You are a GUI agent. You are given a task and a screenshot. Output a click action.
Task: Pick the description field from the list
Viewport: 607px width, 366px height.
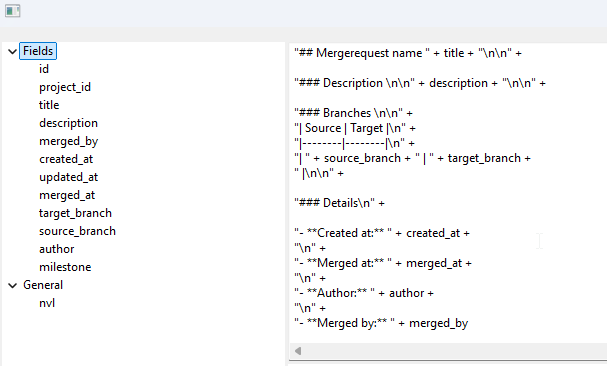pos(68,123)
